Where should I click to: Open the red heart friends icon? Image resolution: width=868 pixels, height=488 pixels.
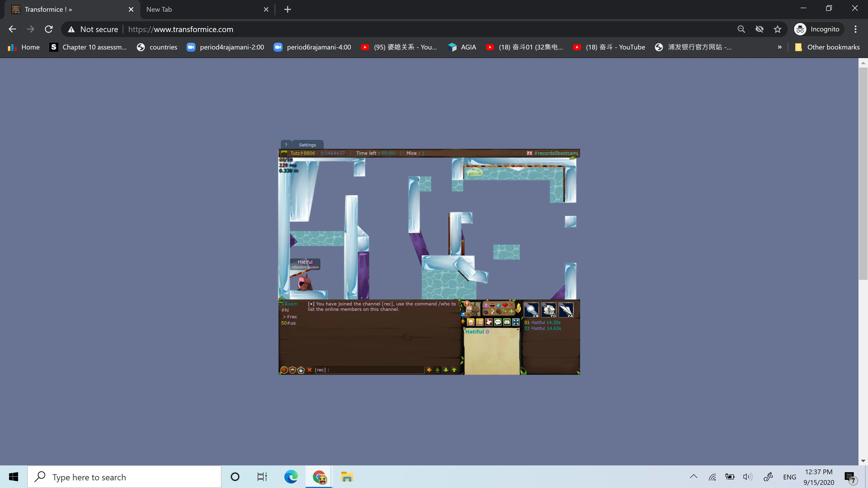coord(284,370)
